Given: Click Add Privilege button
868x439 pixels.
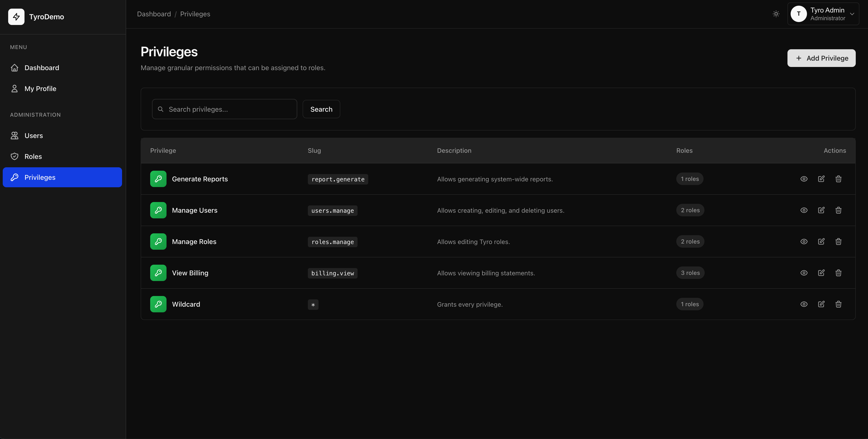Looking at the screenshot, I should tap(821, 58).
